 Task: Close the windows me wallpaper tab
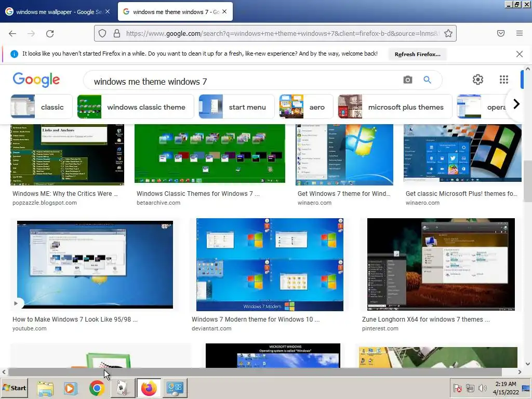click(108, 11)
